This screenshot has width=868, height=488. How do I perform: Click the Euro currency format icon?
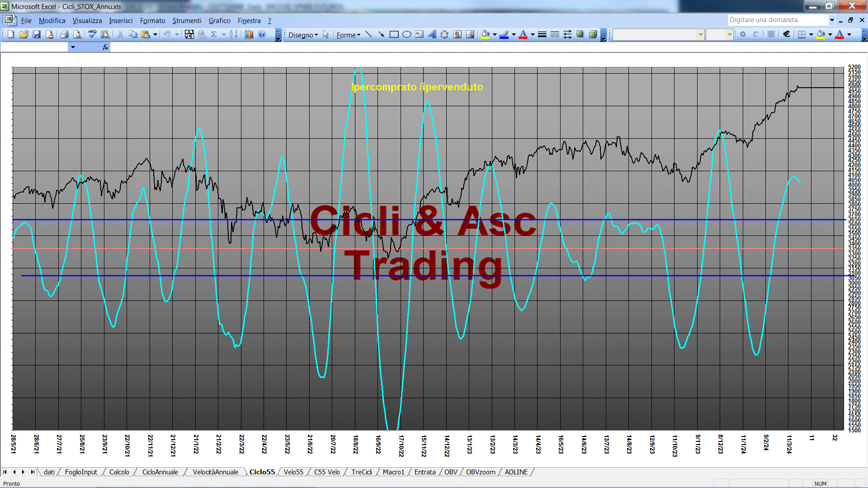click(x=786, y=34)
